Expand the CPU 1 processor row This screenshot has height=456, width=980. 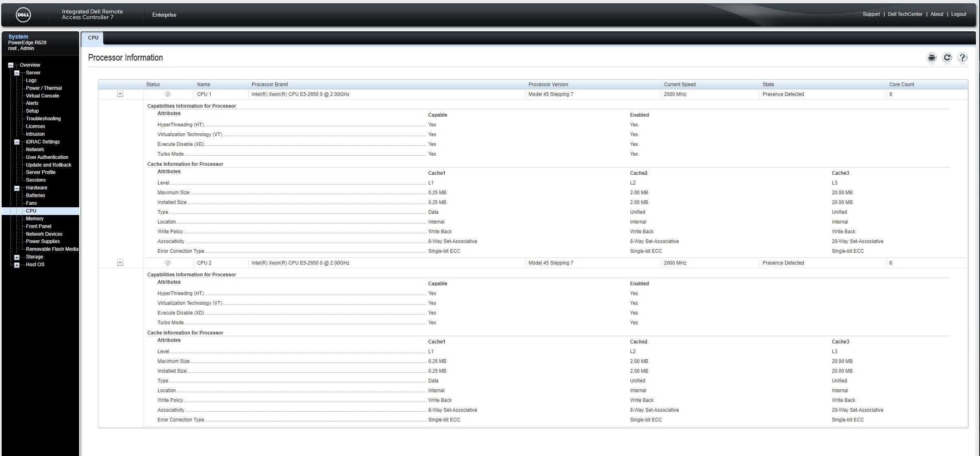(x=120, y=94)
